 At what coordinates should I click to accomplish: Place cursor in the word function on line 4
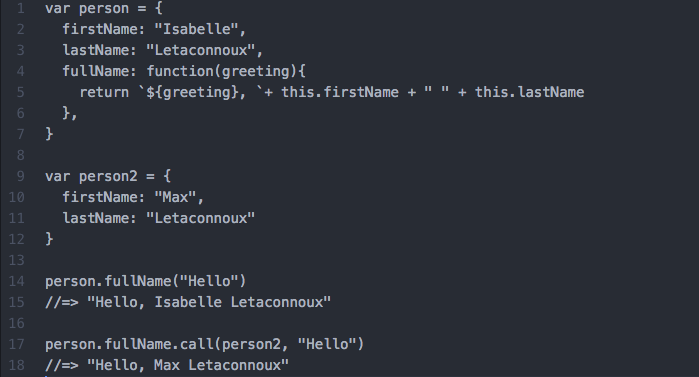pyautogui.click(x=180, y=71)
